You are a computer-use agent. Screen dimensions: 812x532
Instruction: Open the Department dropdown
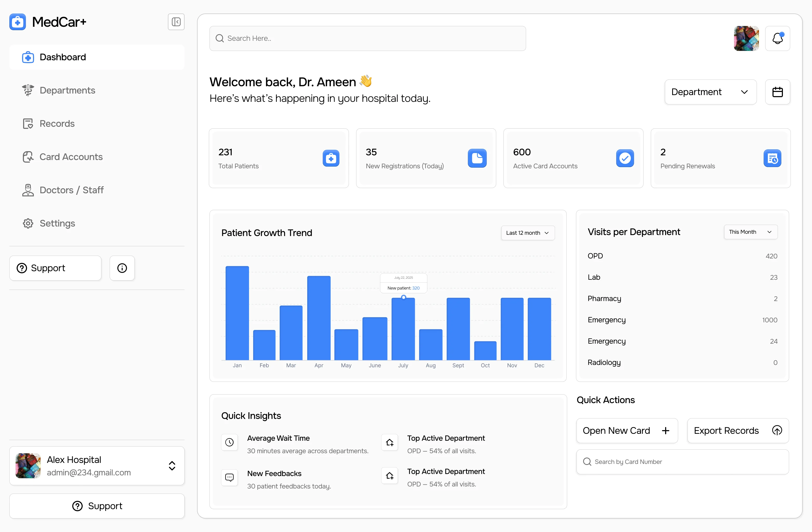710,92
